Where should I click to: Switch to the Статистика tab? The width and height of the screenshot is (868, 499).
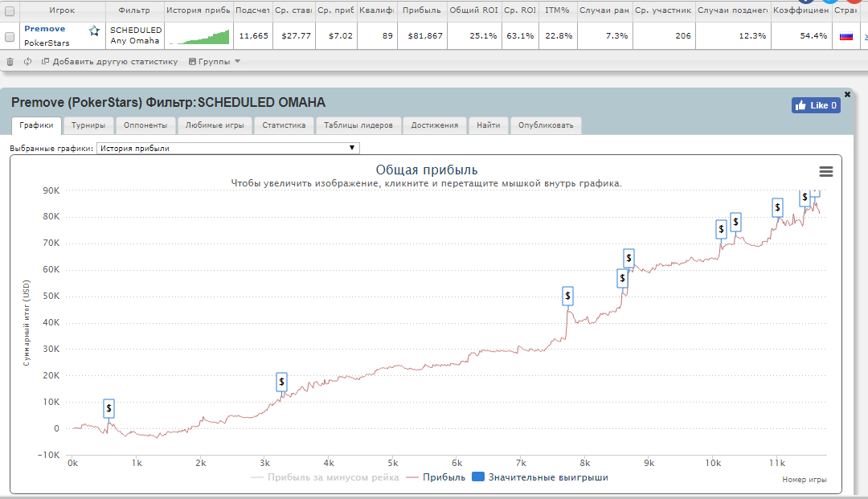[284, 125]
